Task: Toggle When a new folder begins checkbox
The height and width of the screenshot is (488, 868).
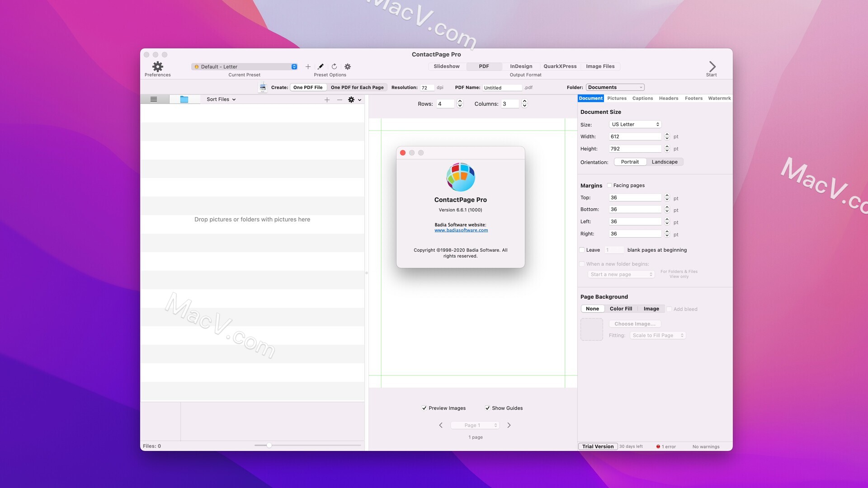Action: [x=582, y=264]
